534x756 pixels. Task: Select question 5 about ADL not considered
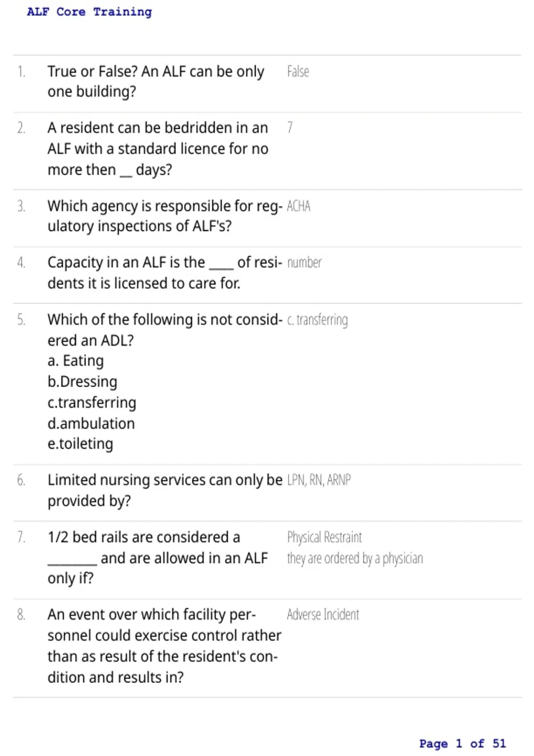point(165,330)
